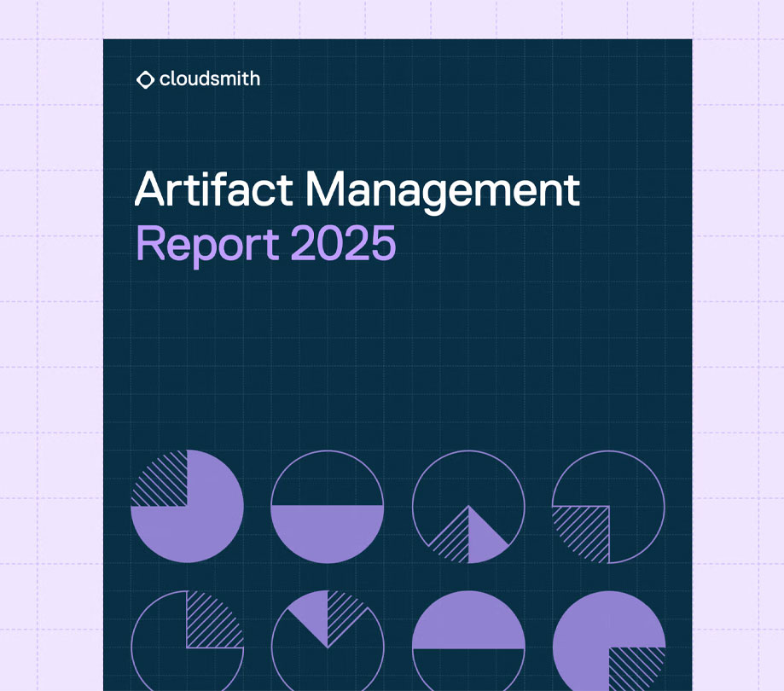784x691 pixels.
Task: Click the outlined circle with top wedge slices
Action: coord(328,641)
